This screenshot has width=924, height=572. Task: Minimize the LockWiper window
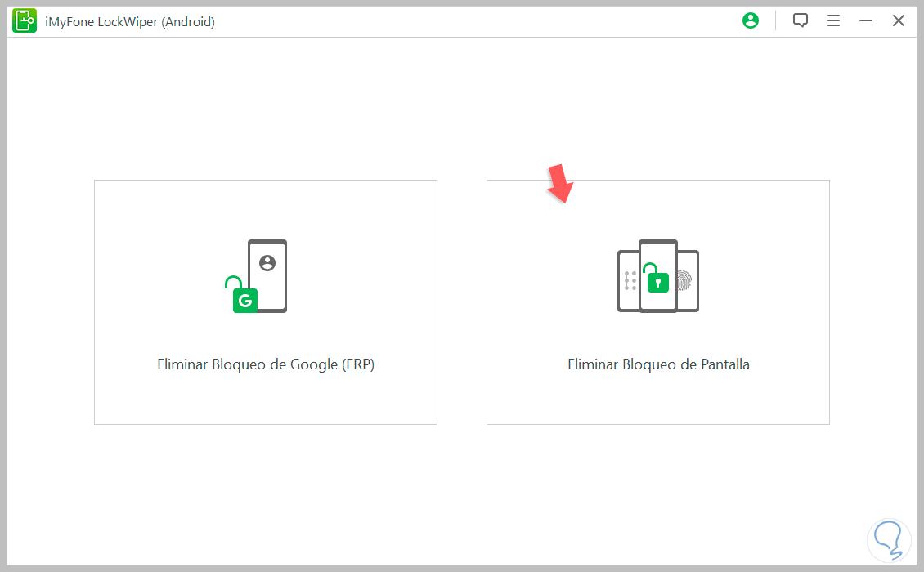click(866, 21)
